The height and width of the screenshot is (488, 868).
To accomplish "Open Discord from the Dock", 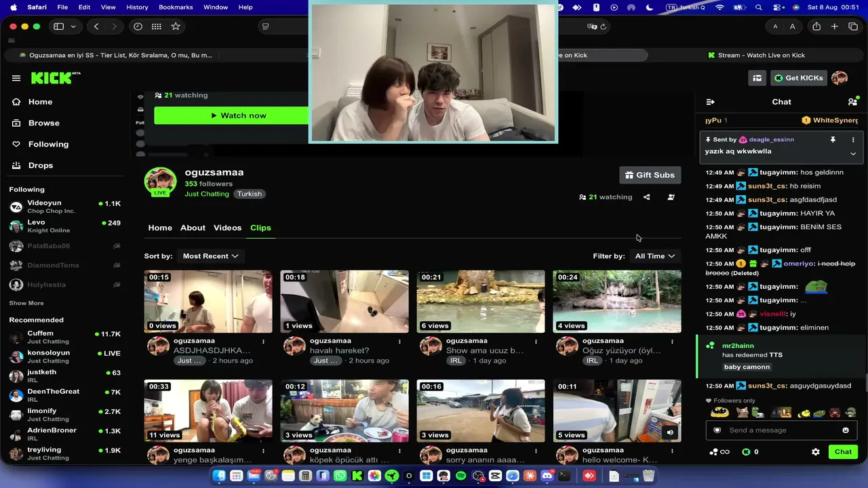I will pos(547,476).
